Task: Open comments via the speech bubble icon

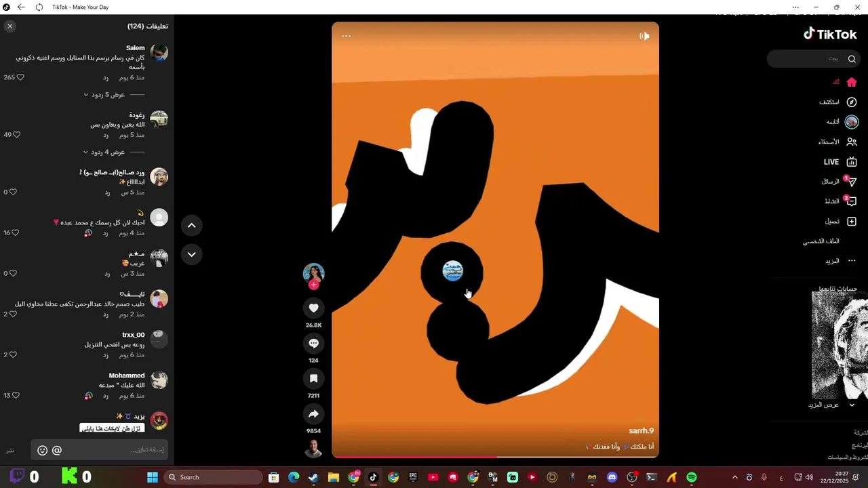Action: click(313, 344)
